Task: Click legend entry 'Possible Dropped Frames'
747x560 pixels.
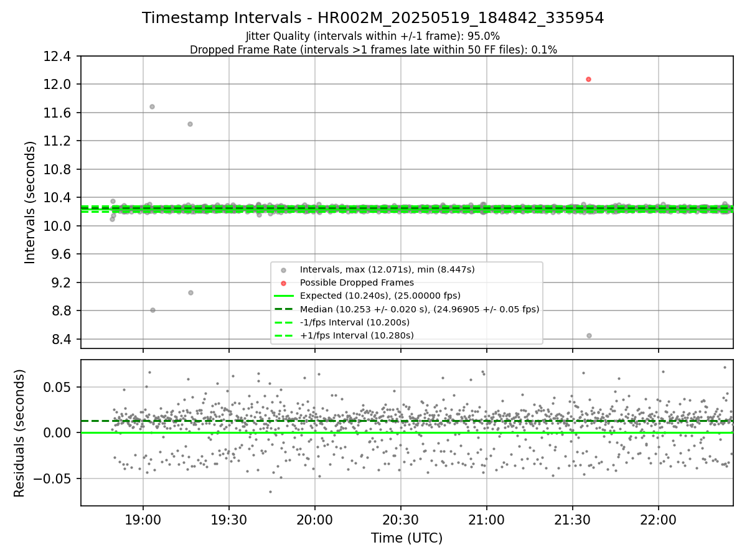Action: click(x=357, y=282)
